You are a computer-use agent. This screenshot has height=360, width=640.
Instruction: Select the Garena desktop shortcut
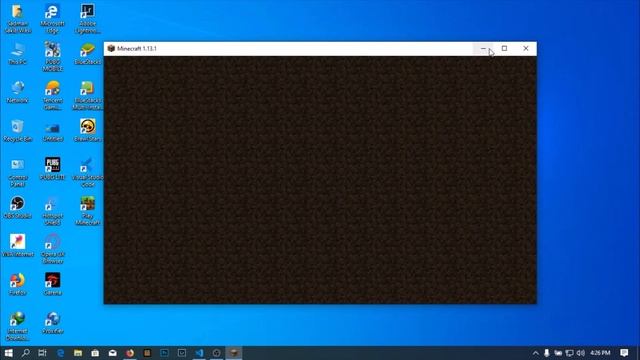(x=52, y=284)
